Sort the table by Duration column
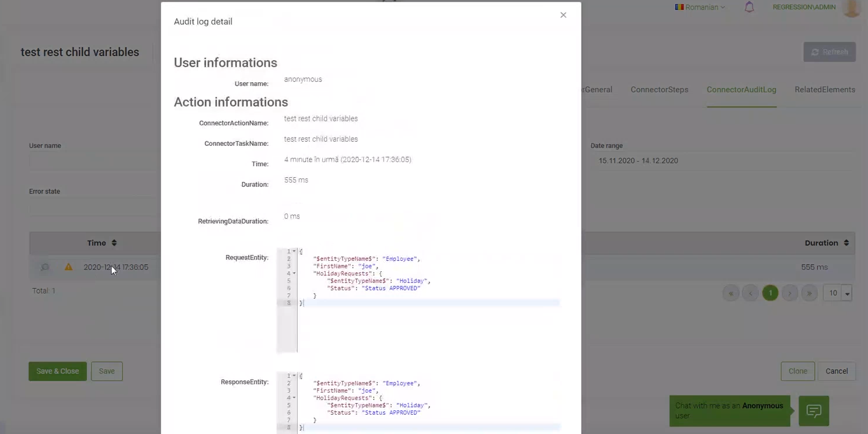The height and width of the screenshot is (434, 868). click(827, 243)
